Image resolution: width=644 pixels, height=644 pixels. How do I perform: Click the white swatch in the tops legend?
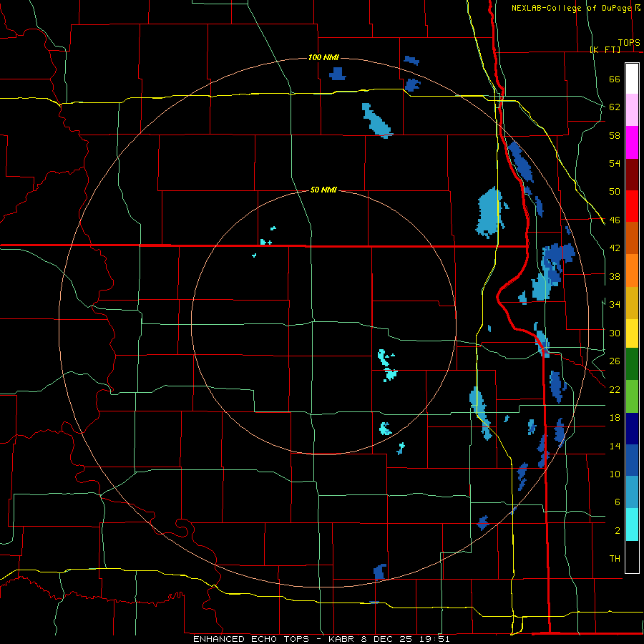point(632,79)
